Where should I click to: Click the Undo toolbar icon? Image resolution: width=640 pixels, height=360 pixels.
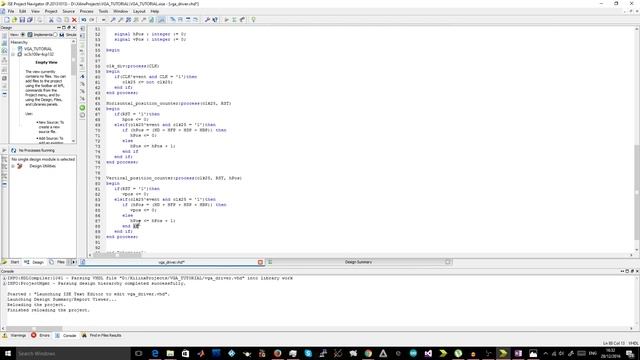point(84,20)
